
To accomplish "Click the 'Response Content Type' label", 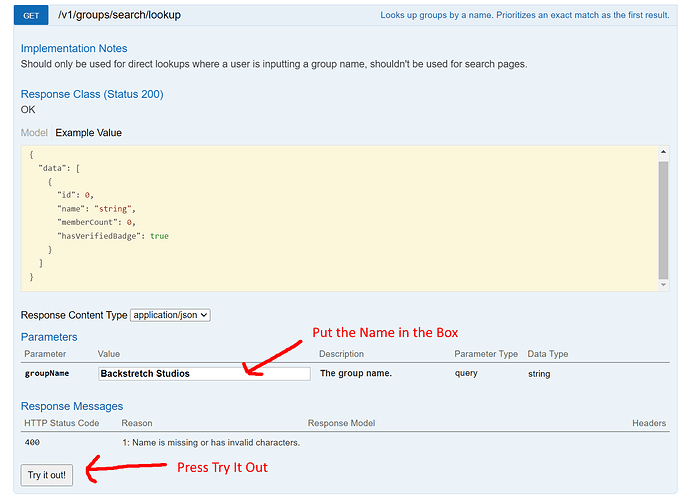I will click(x=74, y=315).
